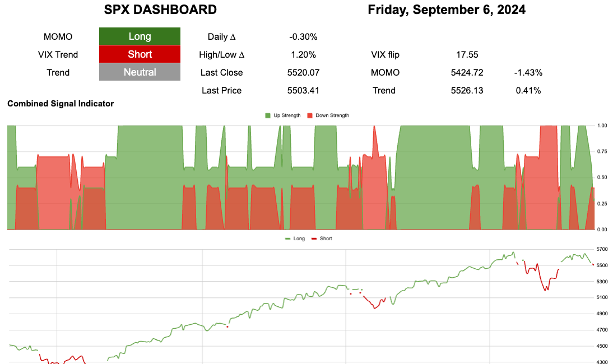
Task: Click the 5300 price axis label
Action: (602, 282)
